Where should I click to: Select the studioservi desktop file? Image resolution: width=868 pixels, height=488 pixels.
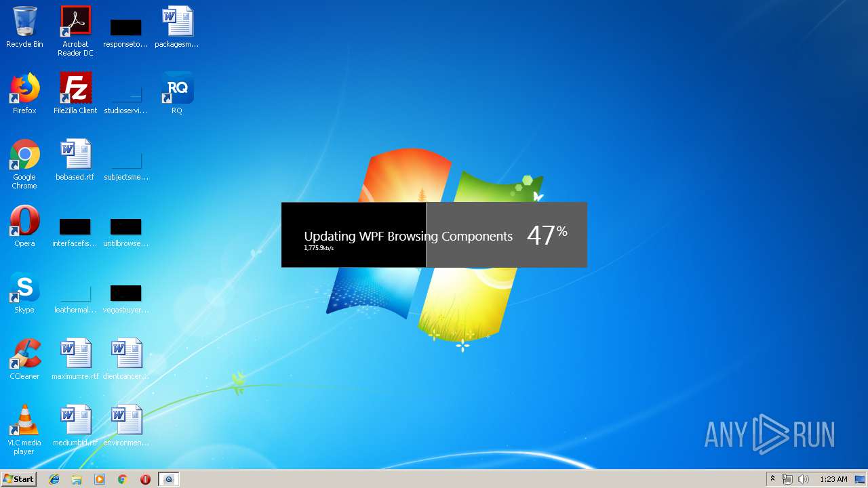click(x=125, y=98)
